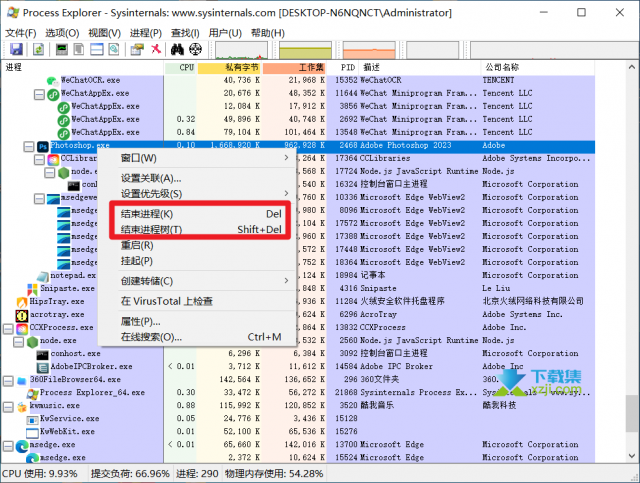This screenshot has height=483, width=640.
Task: Open the 查找(I) menu
Action: 185,33
